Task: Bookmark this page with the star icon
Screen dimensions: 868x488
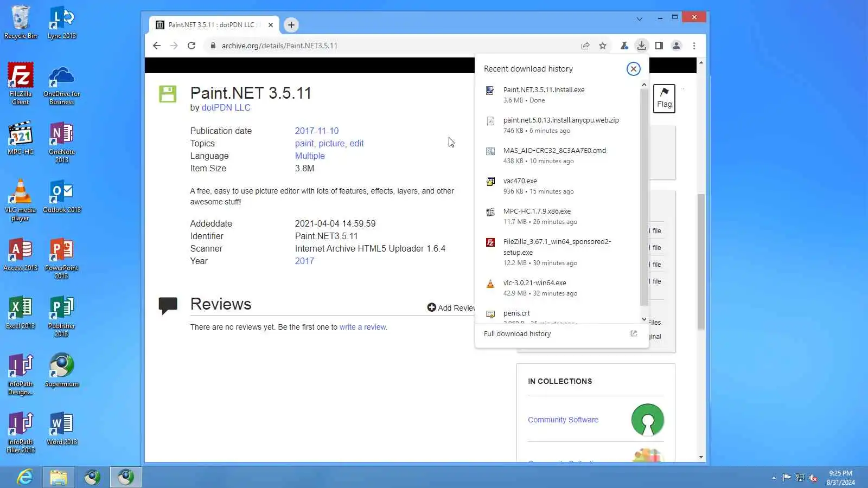Action: (603, 46)
